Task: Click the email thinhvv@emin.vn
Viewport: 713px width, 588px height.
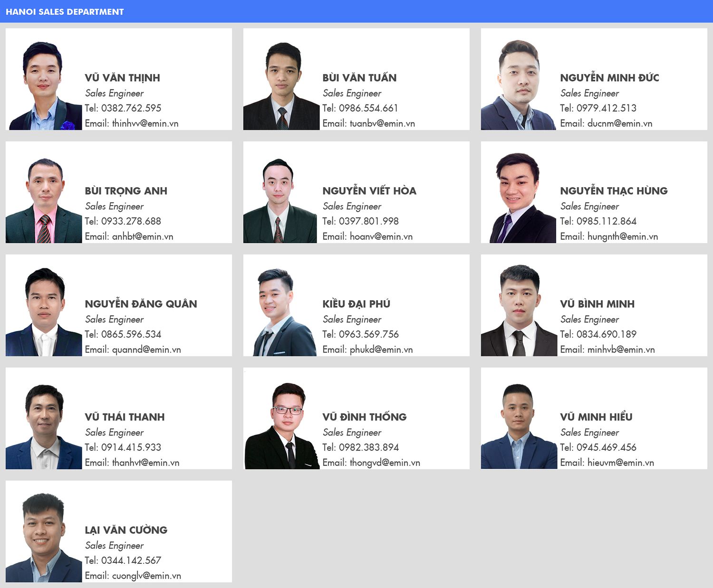Action: (x=145, y=123)
